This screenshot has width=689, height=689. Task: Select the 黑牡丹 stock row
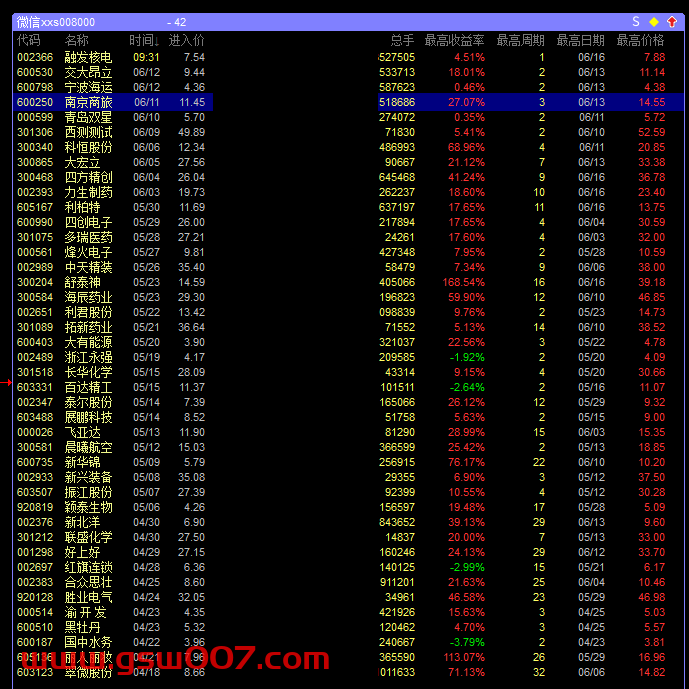tap(348, 627)
